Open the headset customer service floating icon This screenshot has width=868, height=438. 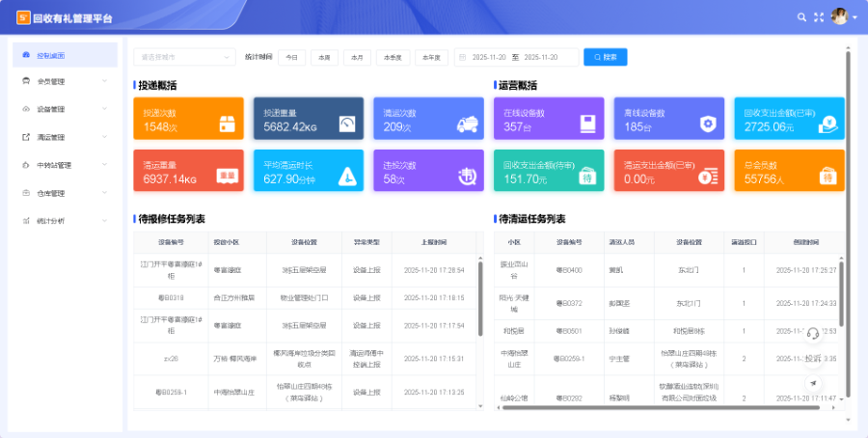point(813,334)
